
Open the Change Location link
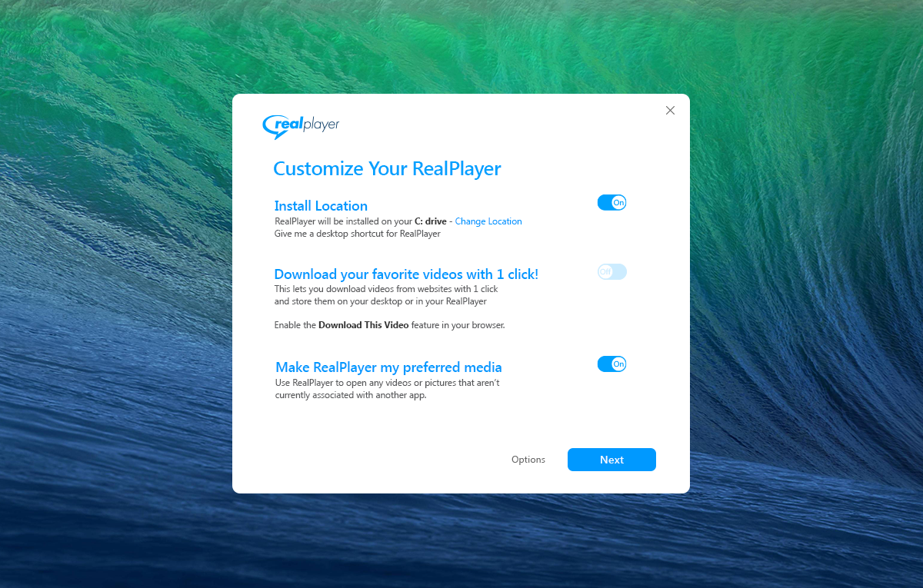pyautogui.click(x=488, y=221)
